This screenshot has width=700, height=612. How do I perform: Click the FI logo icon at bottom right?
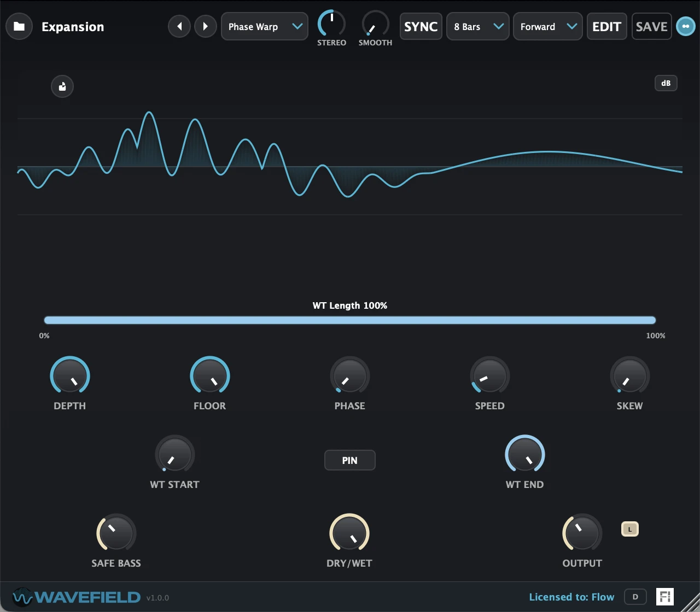click(665, 597)
